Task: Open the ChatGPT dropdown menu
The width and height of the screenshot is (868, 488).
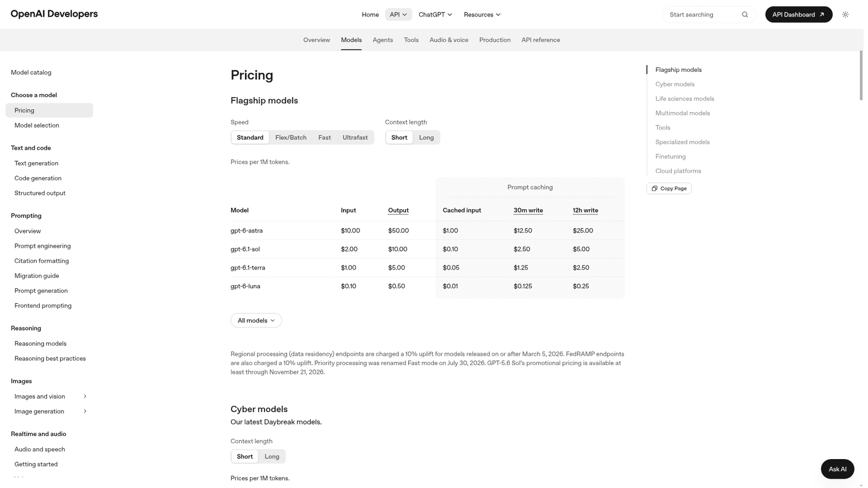Action: pos(435,14)
